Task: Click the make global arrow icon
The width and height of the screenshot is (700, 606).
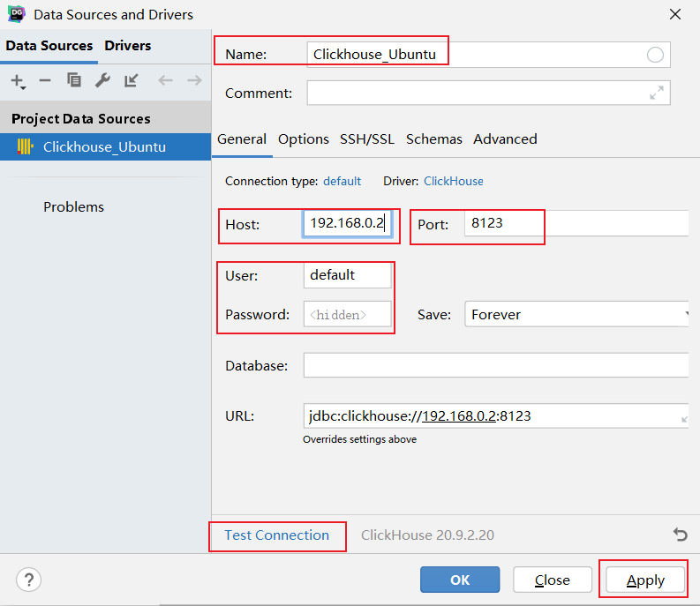Action: pyautogui.click(x=132, y=81)
